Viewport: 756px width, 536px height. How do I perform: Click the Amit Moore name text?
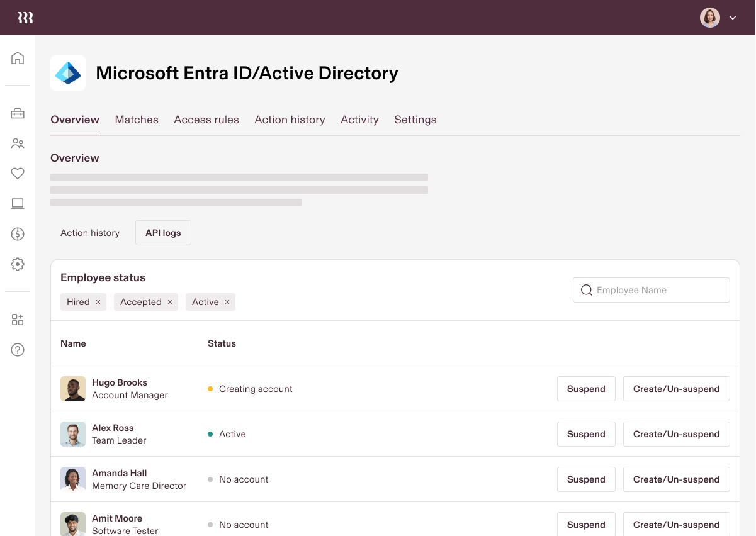click(117, 518)
